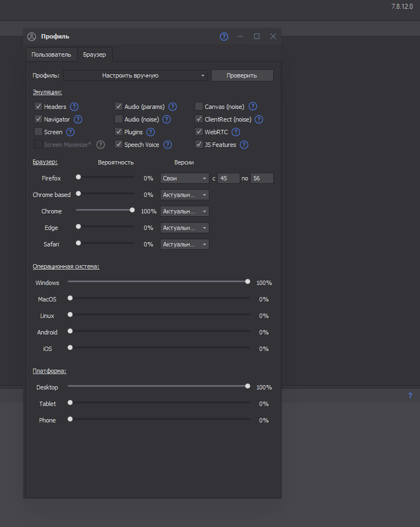This screenshot has width=420, height=527.
Task: Click the Firefox version 'с' field 45
Action: 229,178
